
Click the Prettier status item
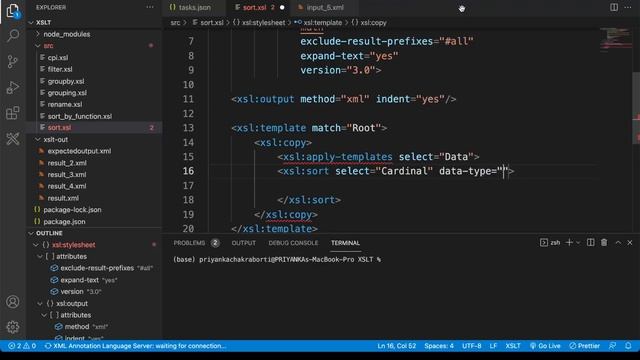tap(584, 346)
